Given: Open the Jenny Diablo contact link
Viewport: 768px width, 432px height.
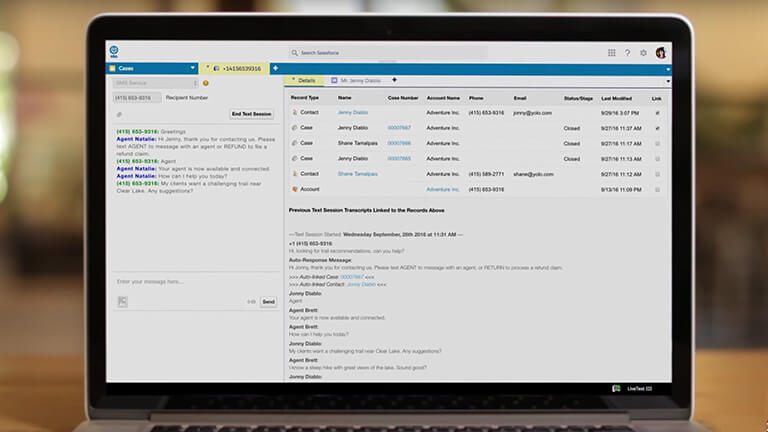Looking at the screenshot, I should tap(353, 113).
